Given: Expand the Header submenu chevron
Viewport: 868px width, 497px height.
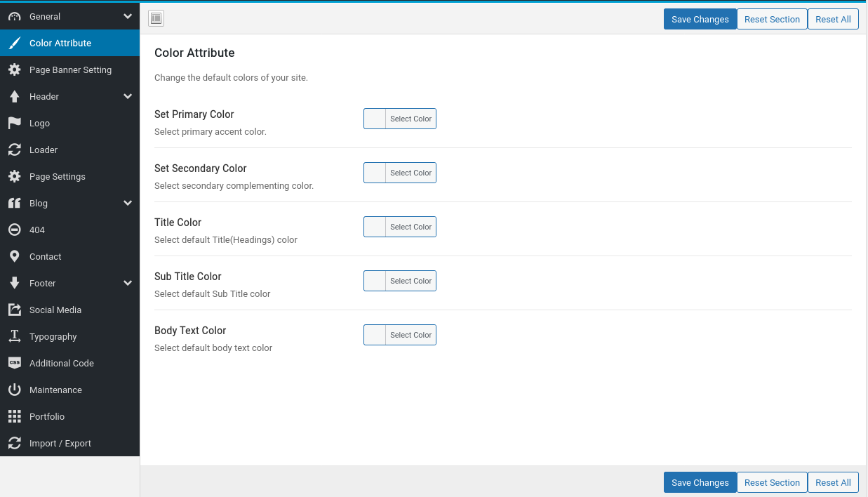Looking at the screenshot, I should pos(127,96).
